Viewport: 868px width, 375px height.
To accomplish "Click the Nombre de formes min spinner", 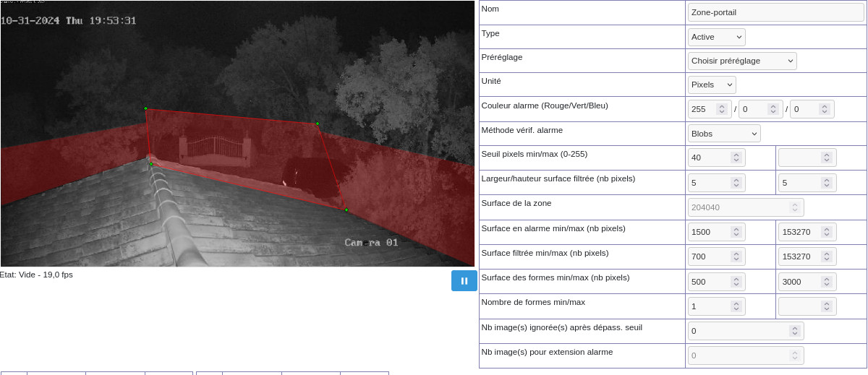I will [735, 306].
